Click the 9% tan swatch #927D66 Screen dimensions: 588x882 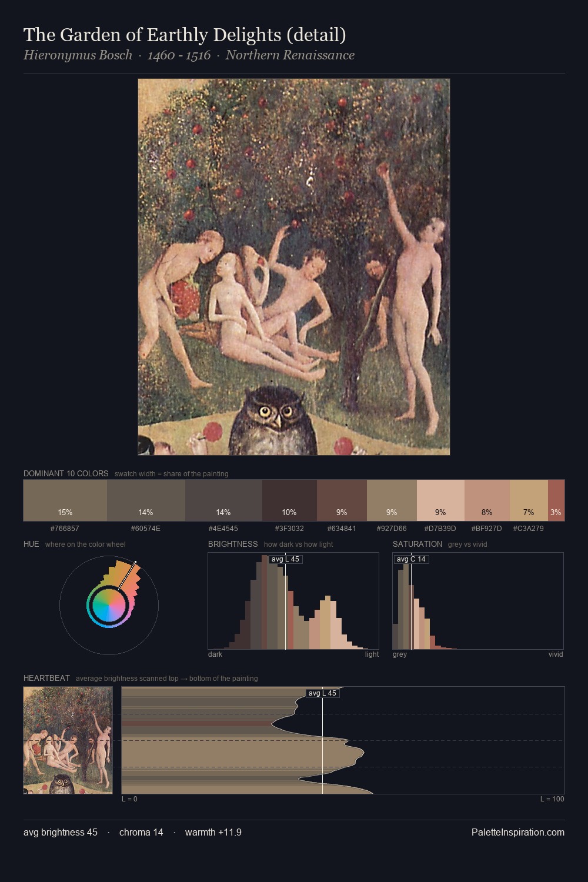(392, 500)
